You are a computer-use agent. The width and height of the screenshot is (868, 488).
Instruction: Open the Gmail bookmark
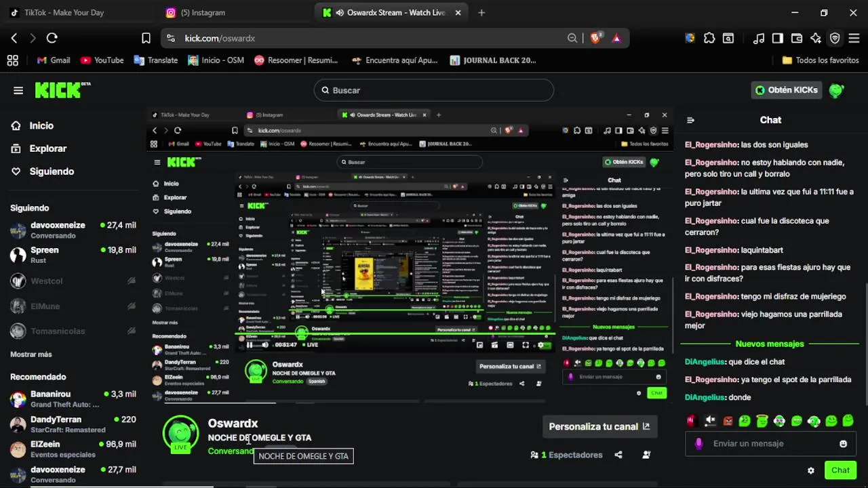(x=54, y=60)
